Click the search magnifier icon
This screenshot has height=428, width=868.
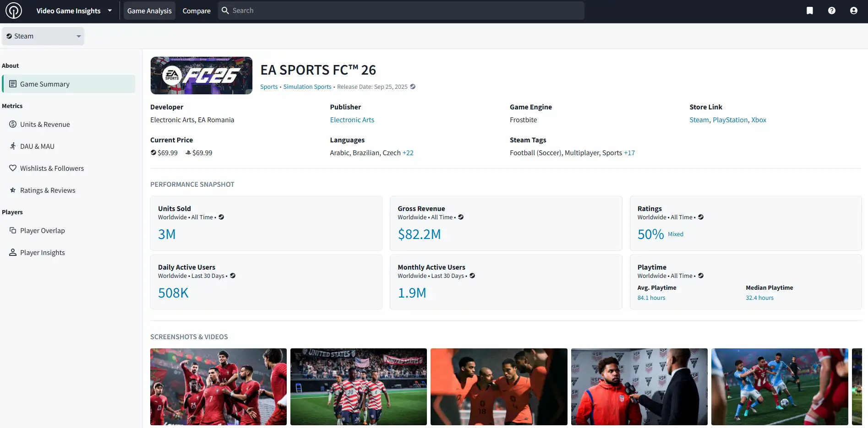pos(225,11)
